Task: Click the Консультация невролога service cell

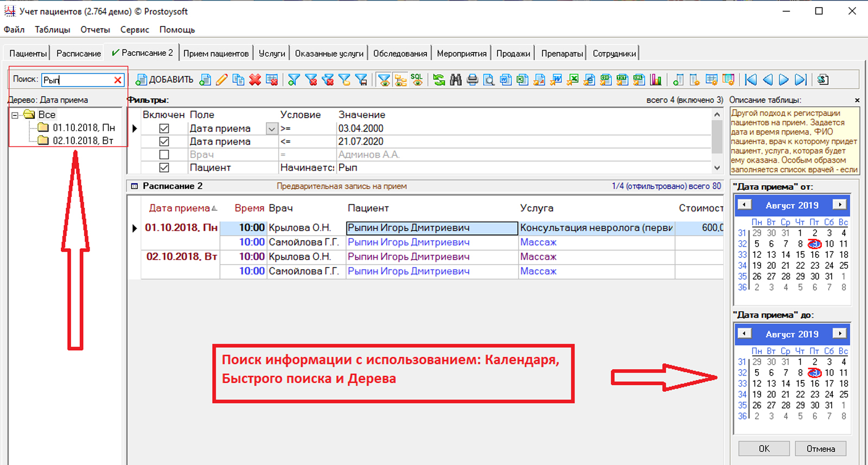Action: coord(596,228)
